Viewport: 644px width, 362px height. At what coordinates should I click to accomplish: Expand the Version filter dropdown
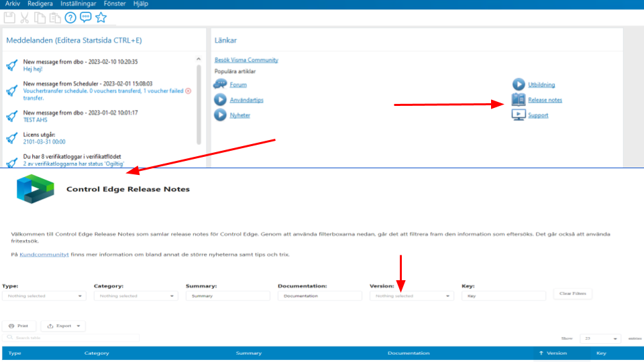tap(412, 296)
